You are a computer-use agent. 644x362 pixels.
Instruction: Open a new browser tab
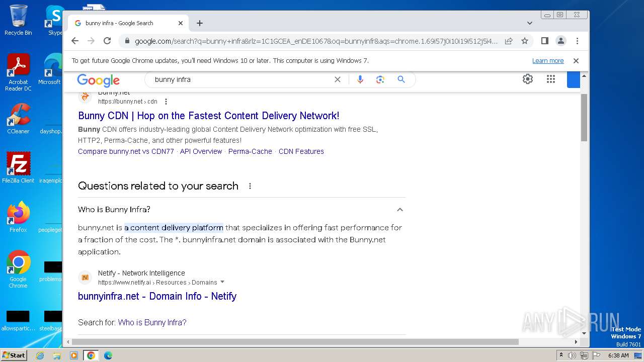pyautogui.click(x=200, y=23)
